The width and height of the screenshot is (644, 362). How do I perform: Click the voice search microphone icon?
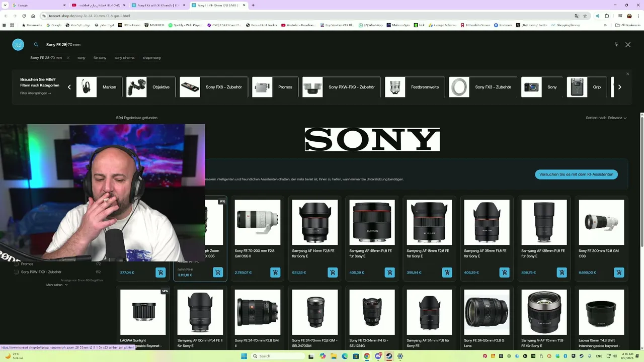[x=616, y=44]
